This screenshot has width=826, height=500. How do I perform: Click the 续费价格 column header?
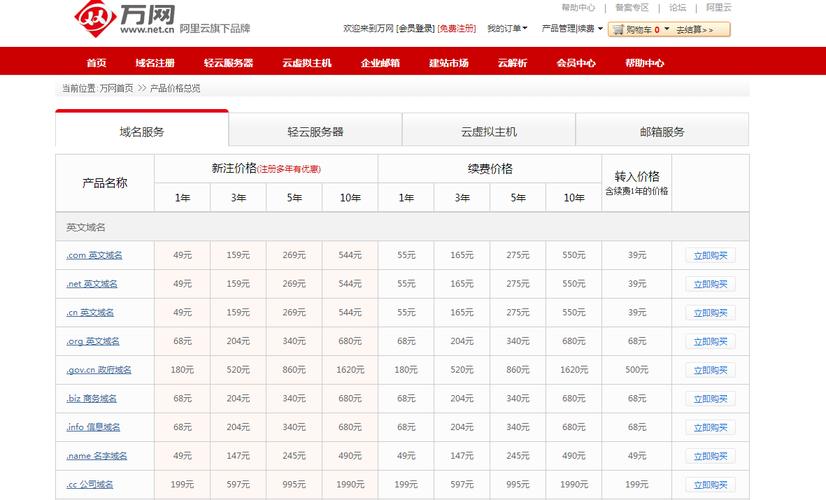[x=490, y=169]
